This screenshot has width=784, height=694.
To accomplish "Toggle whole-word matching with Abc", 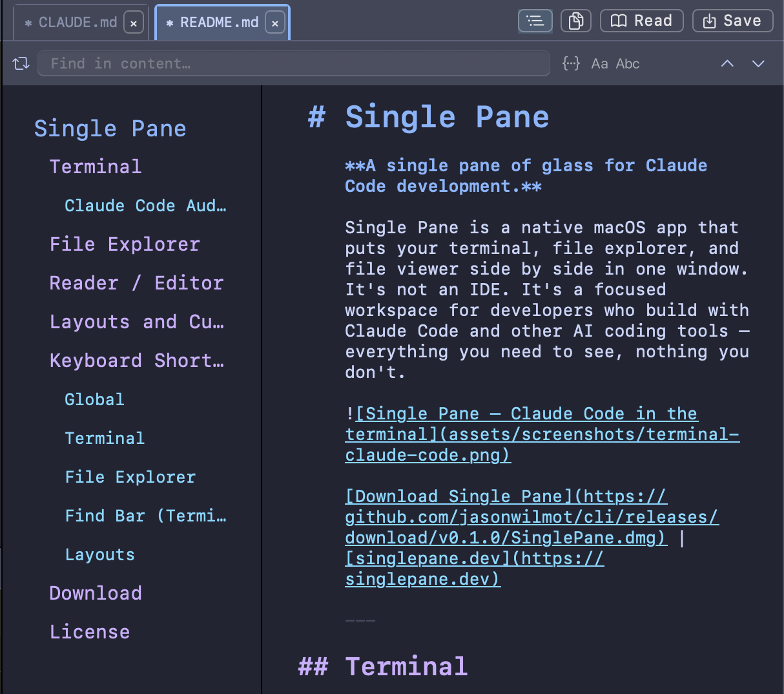I will (x=626, y=63).
